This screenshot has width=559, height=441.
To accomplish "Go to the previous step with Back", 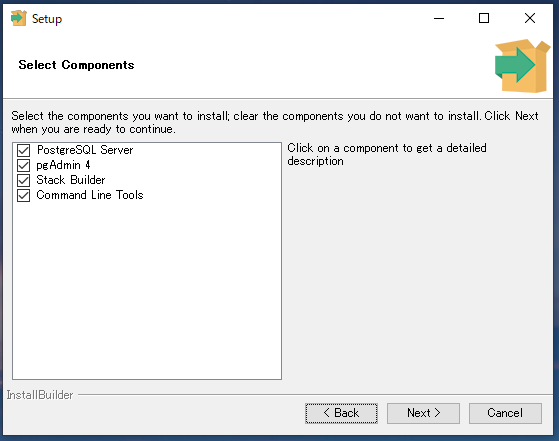I will [x=341, y=413].
